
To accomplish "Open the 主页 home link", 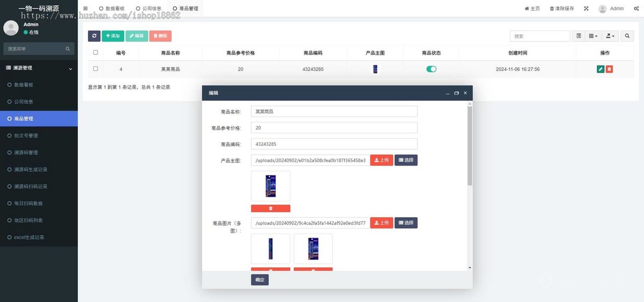I will [x=532, y=9].
